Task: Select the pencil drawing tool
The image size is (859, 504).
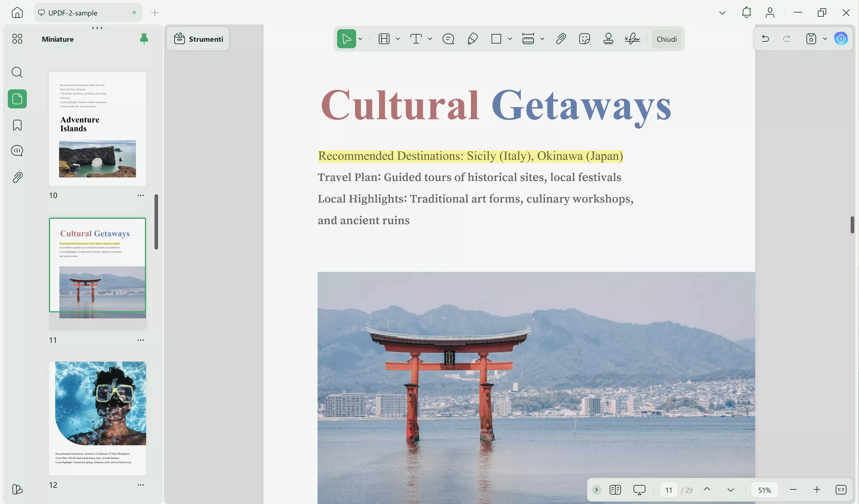Action: [472, 39]
